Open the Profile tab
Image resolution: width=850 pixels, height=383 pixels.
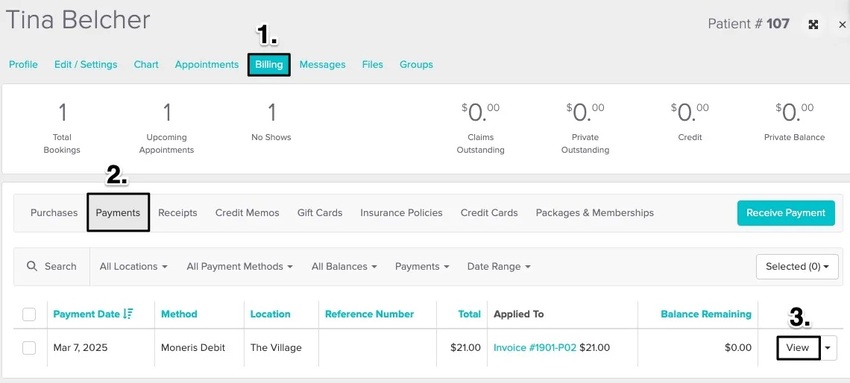point(23,64)
